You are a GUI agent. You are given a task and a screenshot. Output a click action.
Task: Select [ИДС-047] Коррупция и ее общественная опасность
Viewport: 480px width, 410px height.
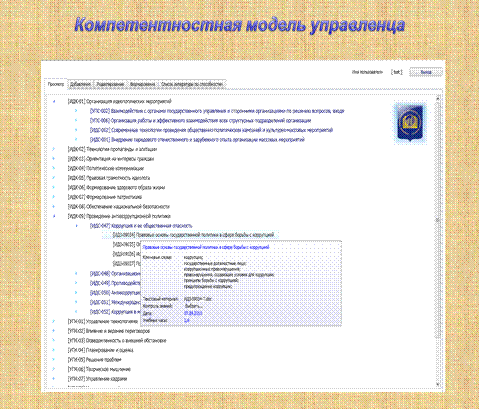coord(141,226)
